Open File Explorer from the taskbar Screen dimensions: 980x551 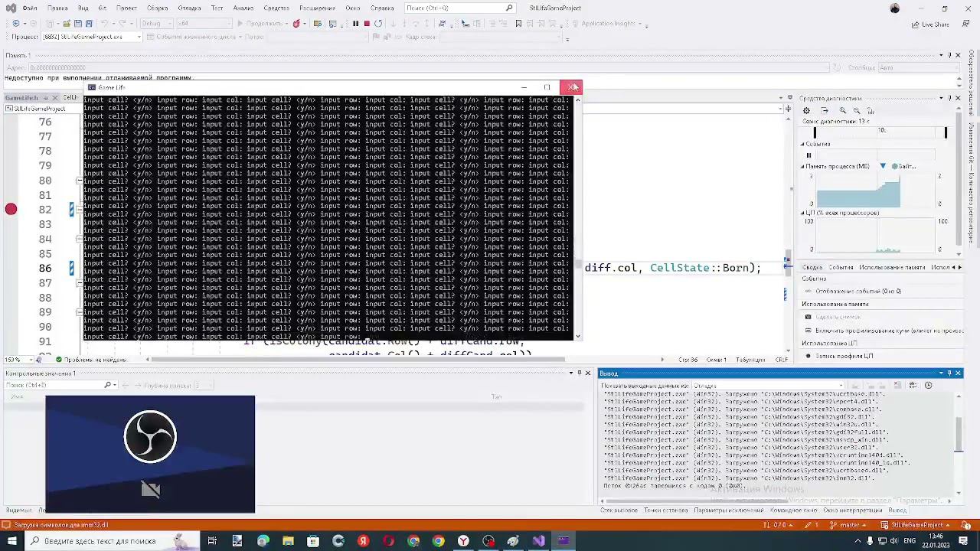click(x=288, y=541)
